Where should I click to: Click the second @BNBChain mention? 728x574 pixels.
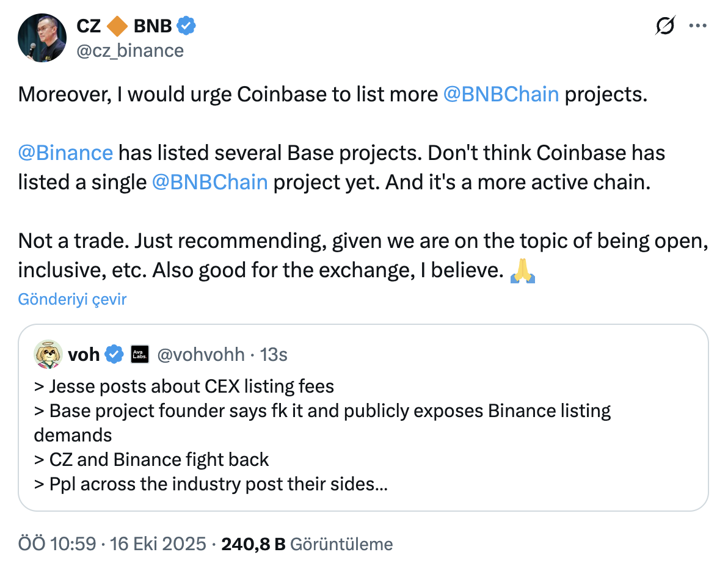tap(209, 182)
